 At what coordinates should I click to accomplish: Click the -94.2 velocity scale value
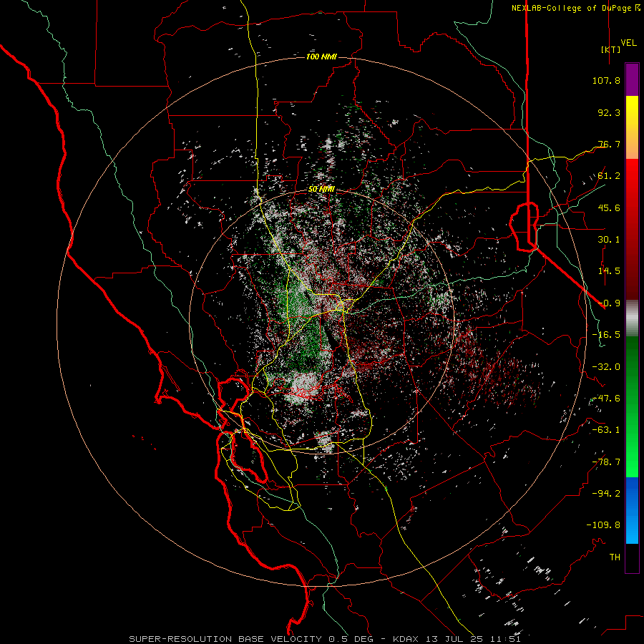click(x=606, y=494)
